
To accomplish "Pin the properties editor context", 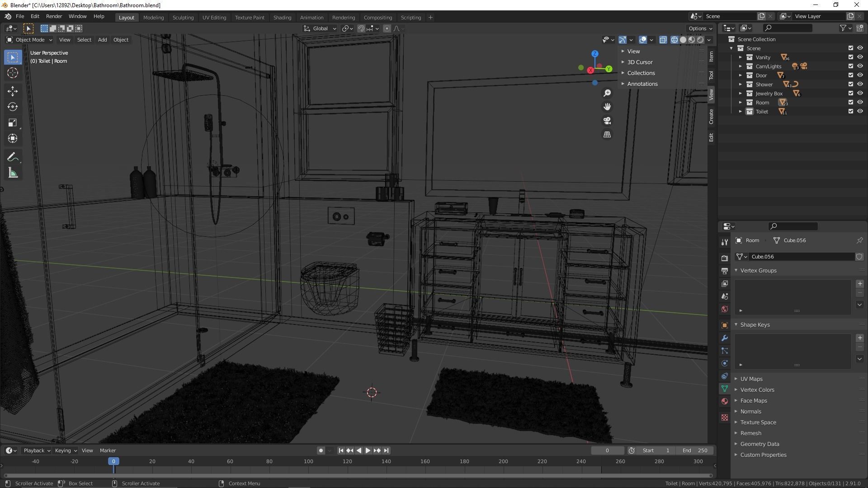I will tap(859, 240).
